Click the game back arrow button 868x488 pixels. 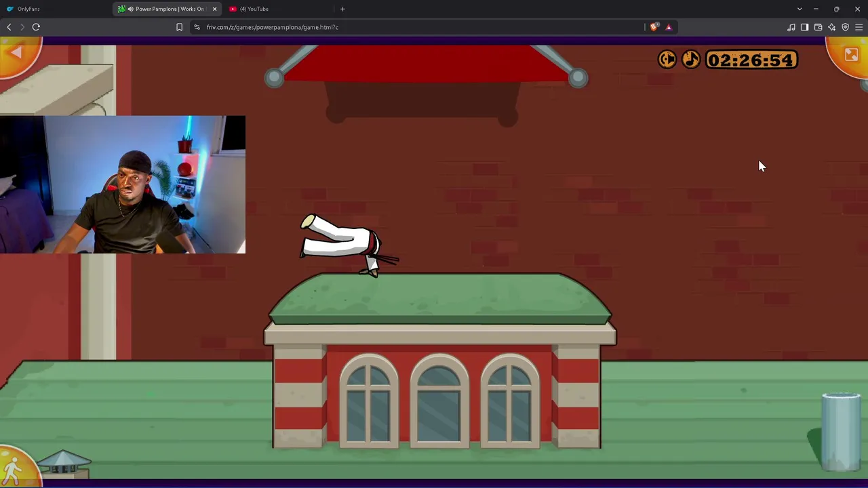pyautogui.click(x=17, y=56)
